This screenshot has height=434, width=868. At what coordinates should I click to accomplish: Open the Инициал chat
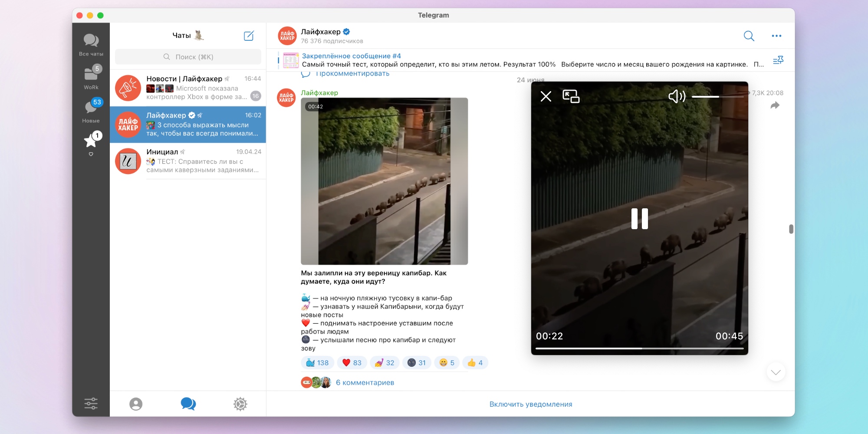click(x=188, y=161)
